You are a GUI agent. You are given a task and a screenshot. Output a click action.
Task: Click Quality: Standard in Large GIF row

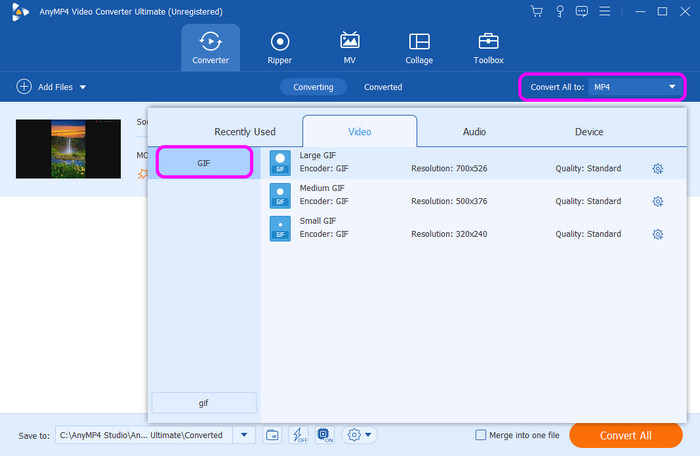(x=588, y=168)
